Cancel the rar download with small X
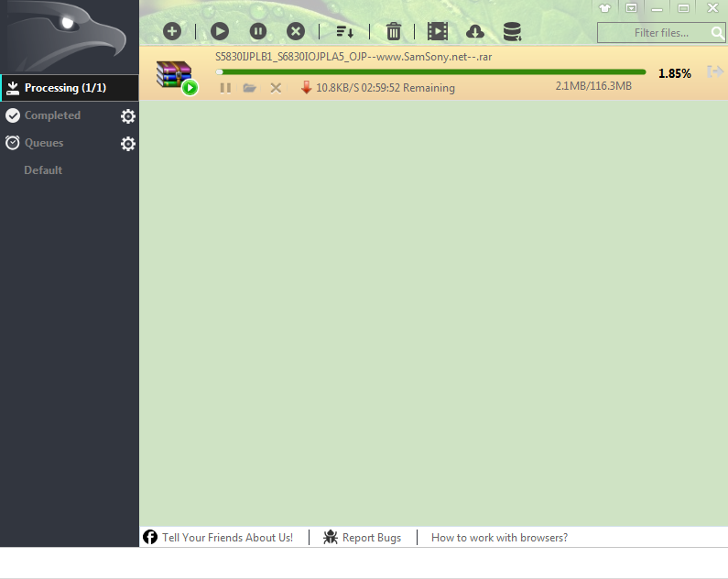The image size is (728, 579). (276, 88)
